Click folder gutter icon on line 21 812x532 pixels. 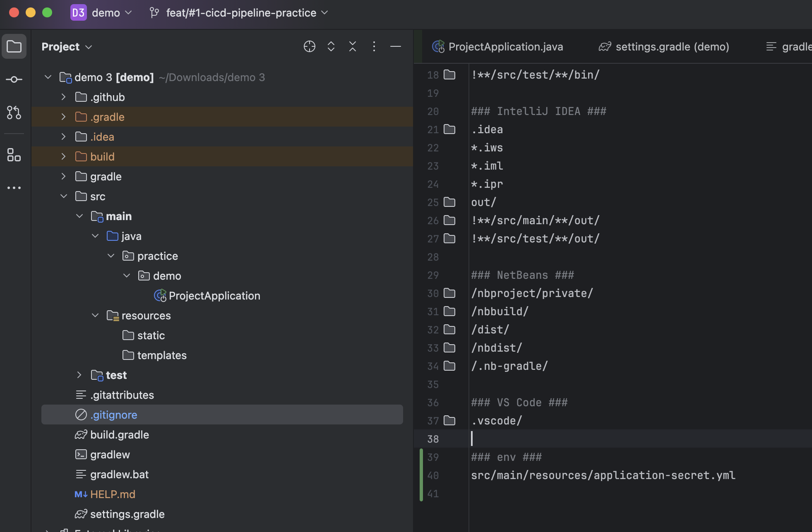click(x=449, y=129)
